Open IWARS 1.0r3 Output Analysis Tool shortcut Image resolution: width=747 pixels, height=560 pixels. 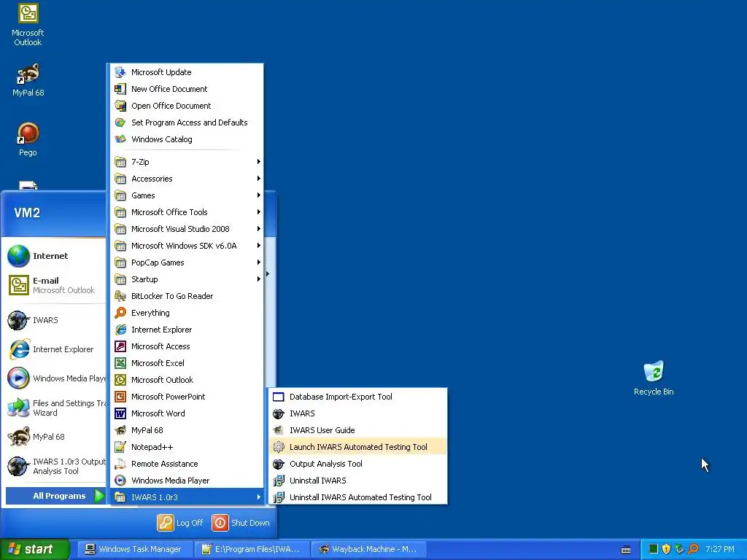(x=55, y=466)
